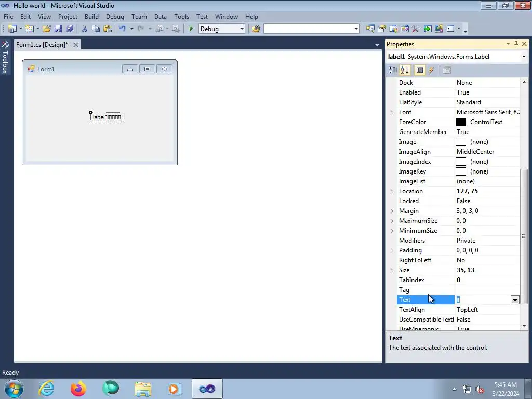
Task: Select the Locked property row
Action: [x=458, y=201]
